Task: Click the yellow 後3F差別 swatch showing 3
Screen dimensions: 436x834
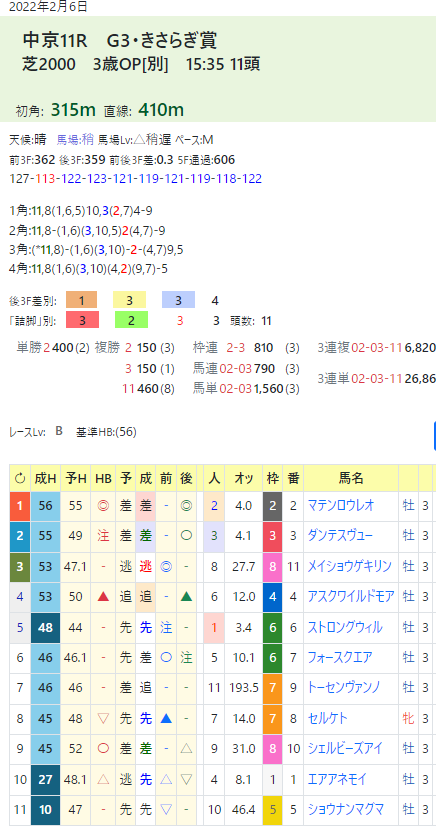Action: (x=129, y=300)
